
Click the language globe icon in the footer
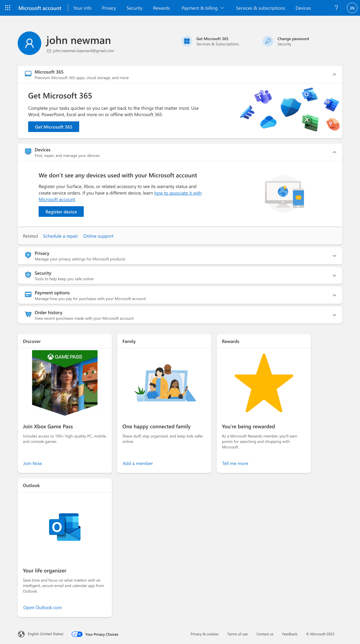(x=21, y=634)
